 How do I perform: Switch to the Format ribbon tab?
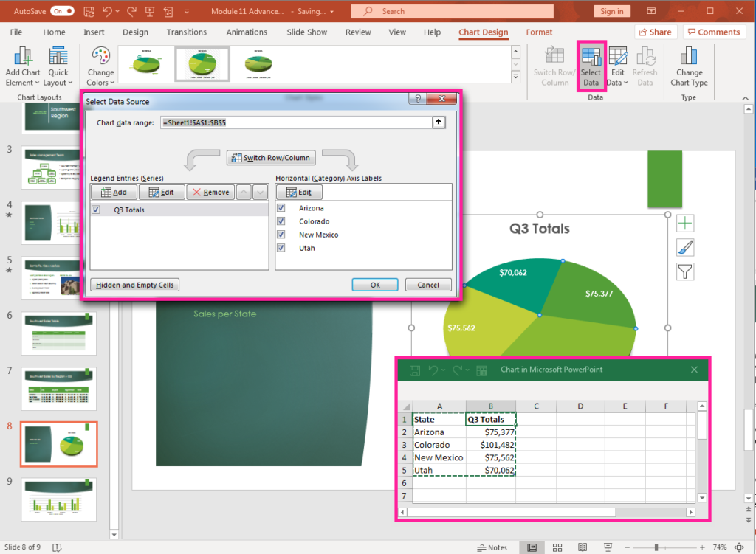click(539, 32)
